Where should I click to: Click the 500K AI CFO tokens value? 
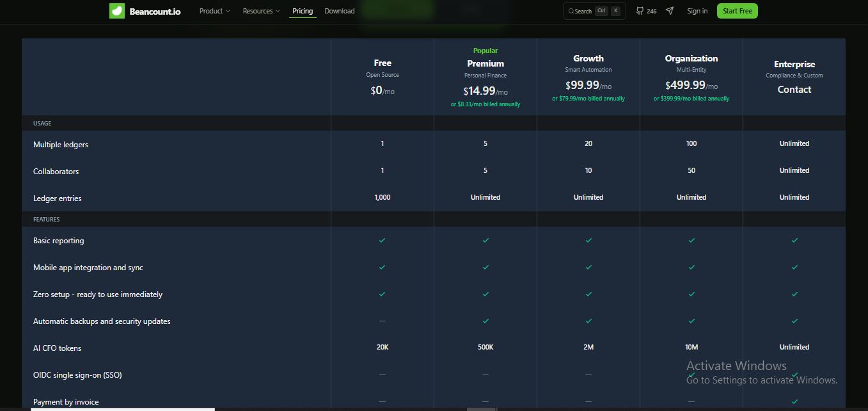pos(485,347)
